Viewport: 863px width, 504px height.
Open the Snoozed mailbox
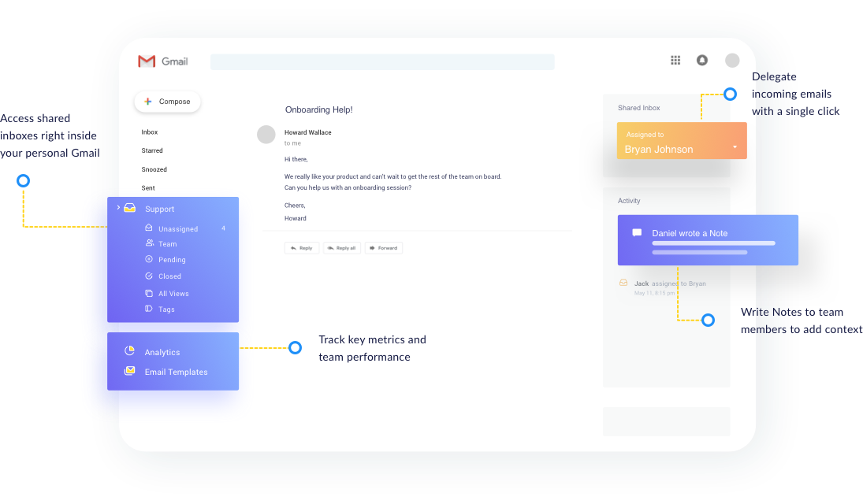click(x=154, y=169)
